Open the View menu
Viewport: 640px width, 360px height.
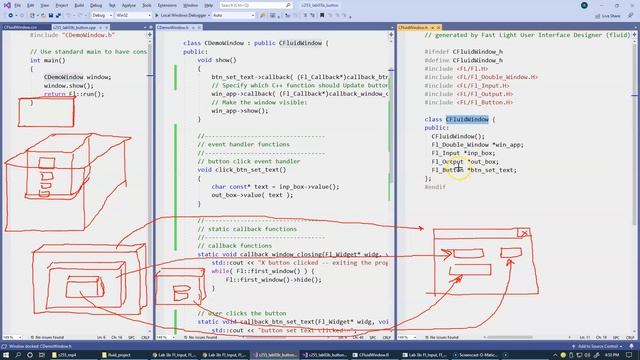[45, 5]
